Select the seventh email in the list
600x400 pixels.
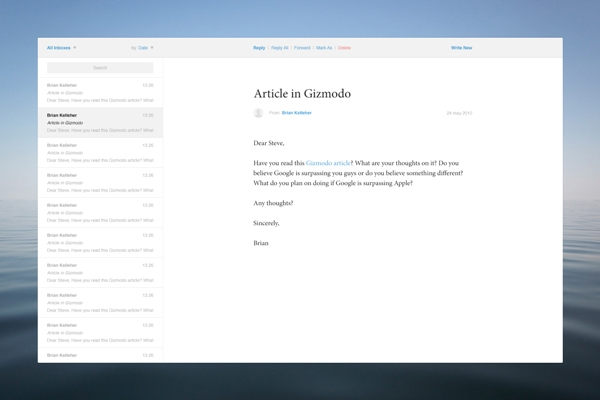[100, 273]
